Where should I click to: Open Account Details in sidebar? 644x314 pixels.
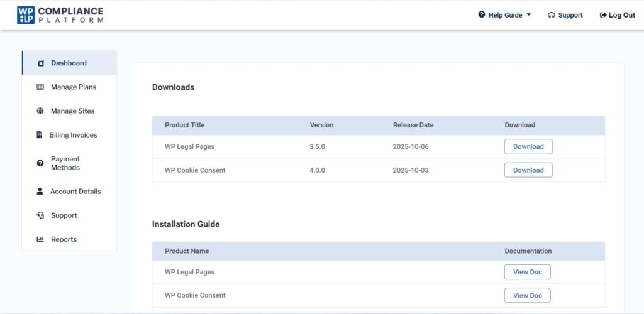[69, 192]
